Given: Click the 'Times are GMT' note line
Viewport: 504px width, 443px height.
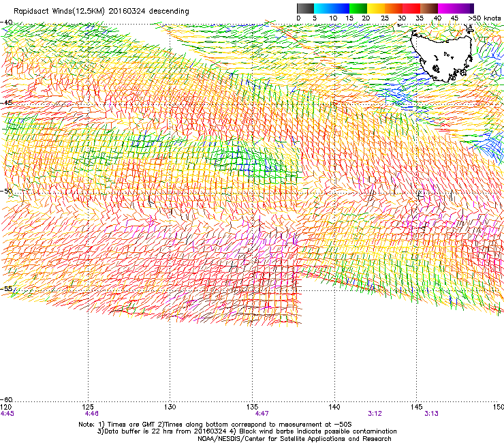Looking at the screenshot, I should [215, 425].
